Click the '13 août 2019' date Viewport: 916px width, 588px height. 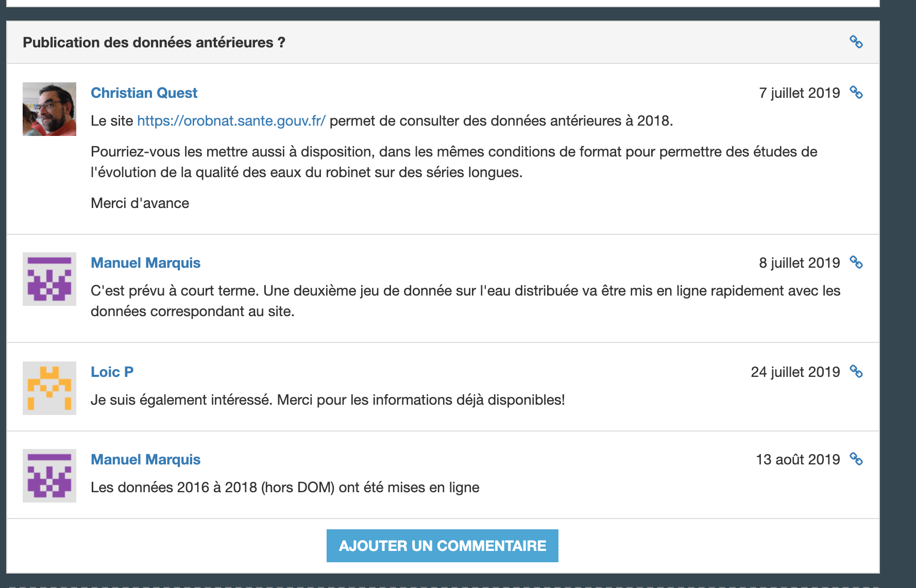pyautogui.click(x=798, y=459)
